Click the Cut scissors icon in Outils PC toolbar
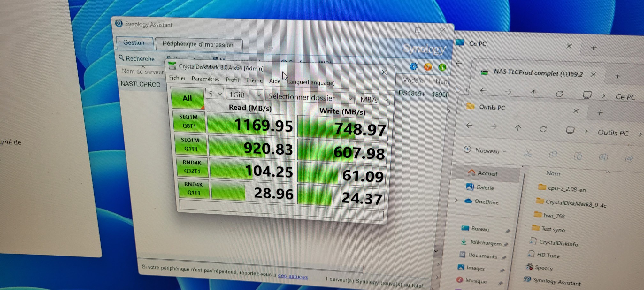This screenshot has height=290, width=644. coord(528,153)
